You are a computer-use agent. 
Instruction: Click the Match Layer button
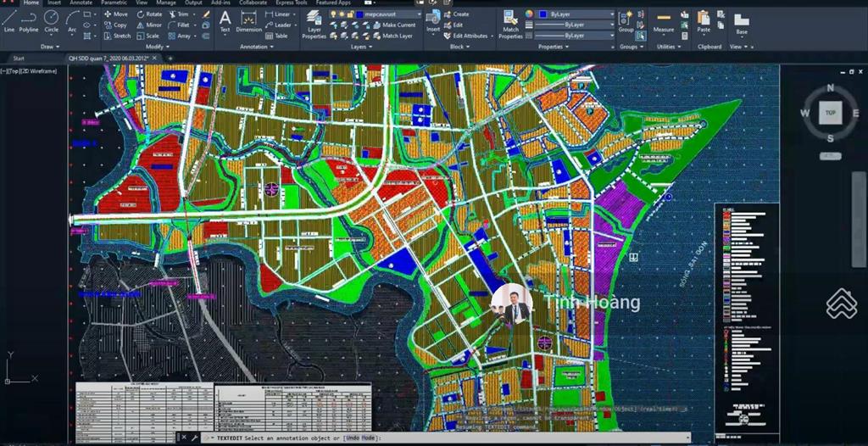click(393, 36)
